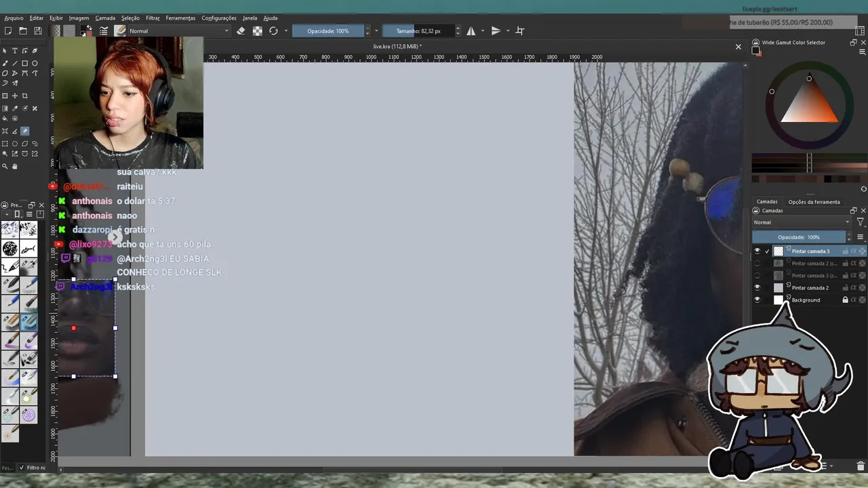This screenshot has height=488, width=868.
Task: Select the shape select arrow tool
Action: coord(5,51)
